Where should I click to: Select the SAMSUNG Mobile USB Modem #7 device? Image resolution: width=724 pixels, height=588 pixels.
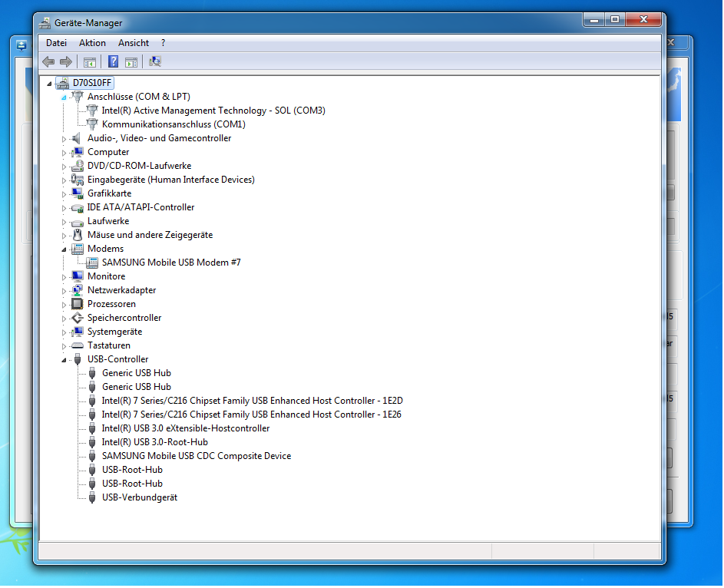(x=171, y=263)
